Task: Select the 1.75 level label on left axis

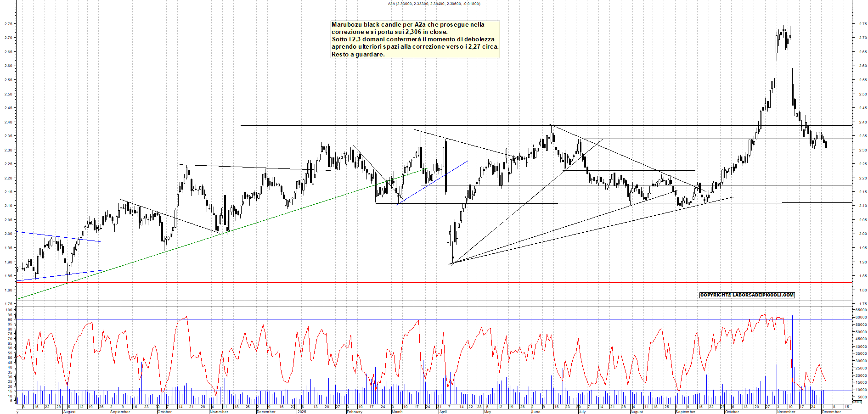Action: coord(7,303)
